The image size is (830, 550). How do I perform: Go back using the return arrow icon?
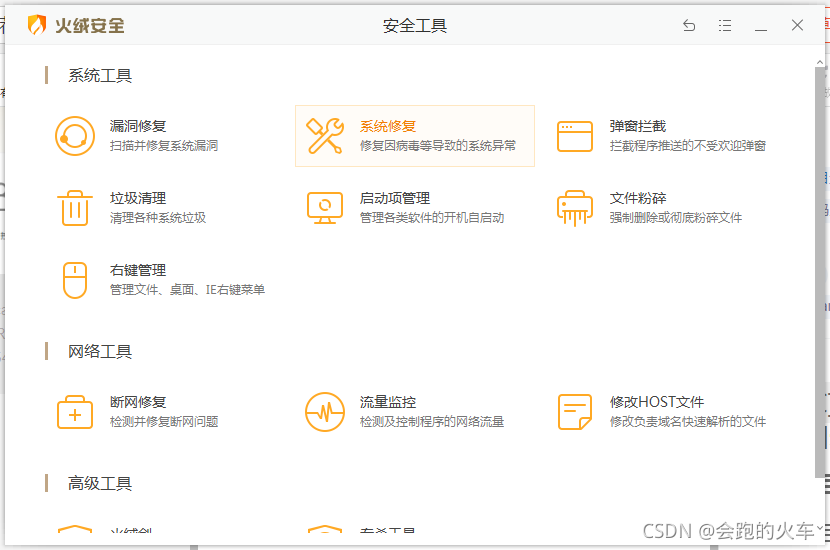point(689,25)
